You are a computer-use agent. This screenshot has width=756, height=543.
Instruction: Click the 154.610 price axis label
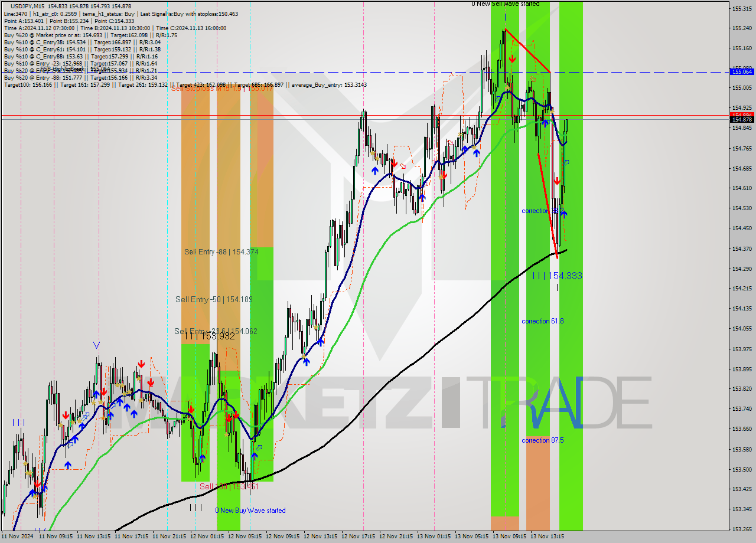coord(742,188)
